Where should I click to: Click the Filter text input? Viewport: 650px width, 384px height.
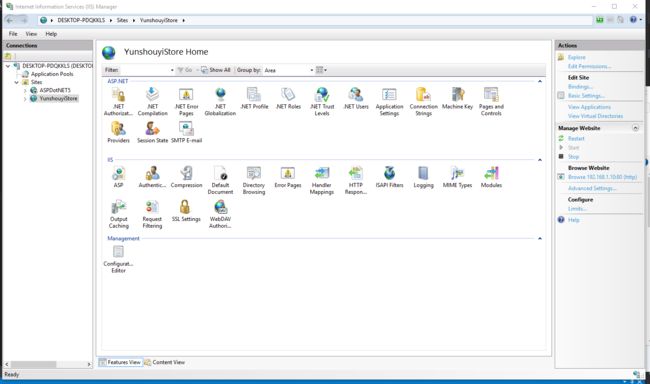tap(144, 70)
